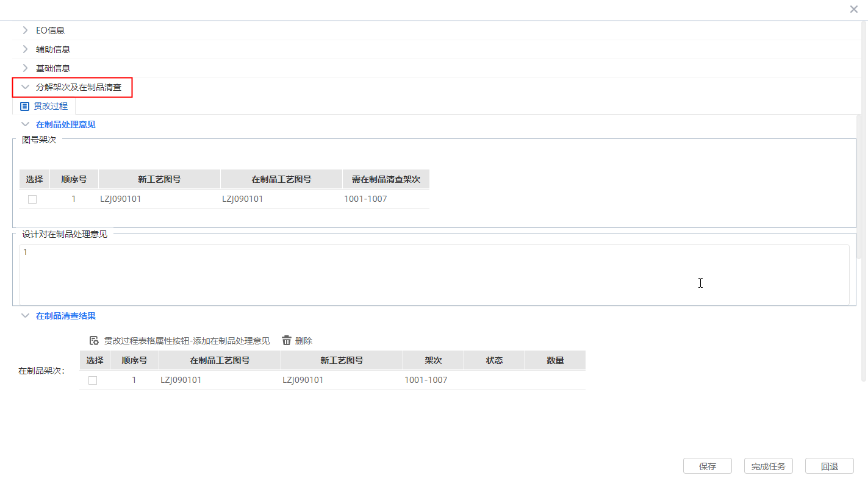Screen dimensions: 868x481
Task: Check the row 1 box in 图号架次 table
Action: tap(32, 199)
